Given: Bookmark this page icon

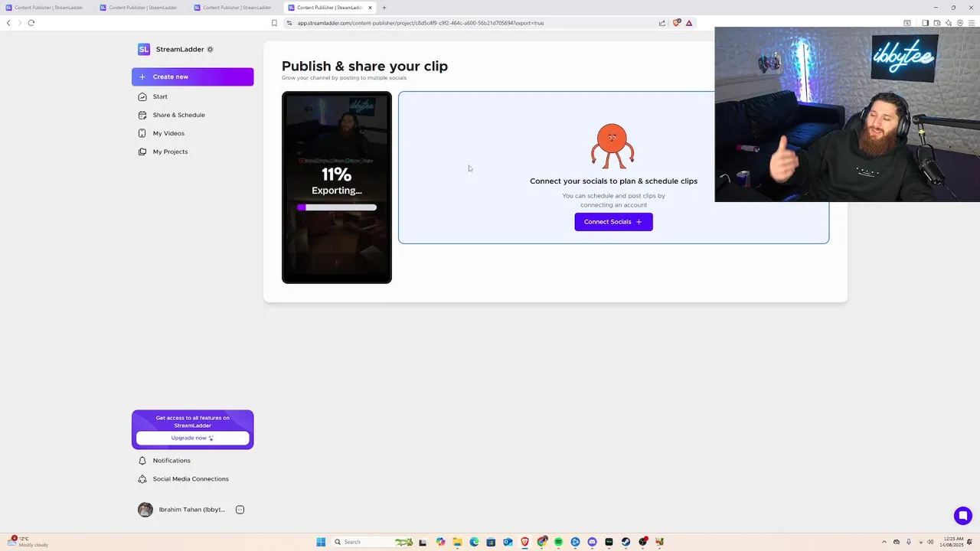Looking at the screenshot, I should [274, 23].
